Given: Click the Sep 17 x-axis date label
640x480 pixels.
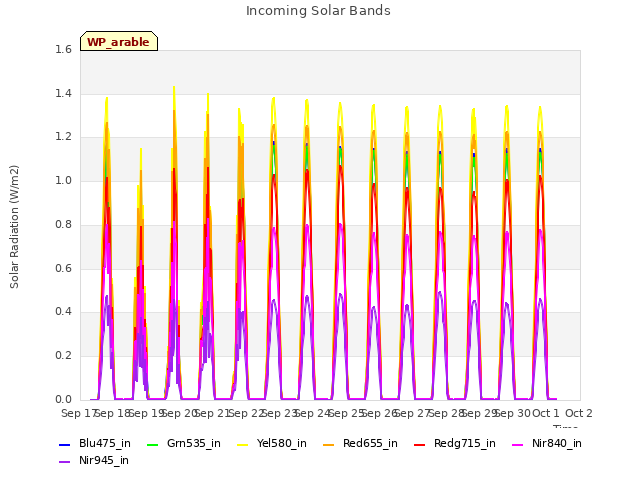Looking at the screenshot, I should click(78, 413).
